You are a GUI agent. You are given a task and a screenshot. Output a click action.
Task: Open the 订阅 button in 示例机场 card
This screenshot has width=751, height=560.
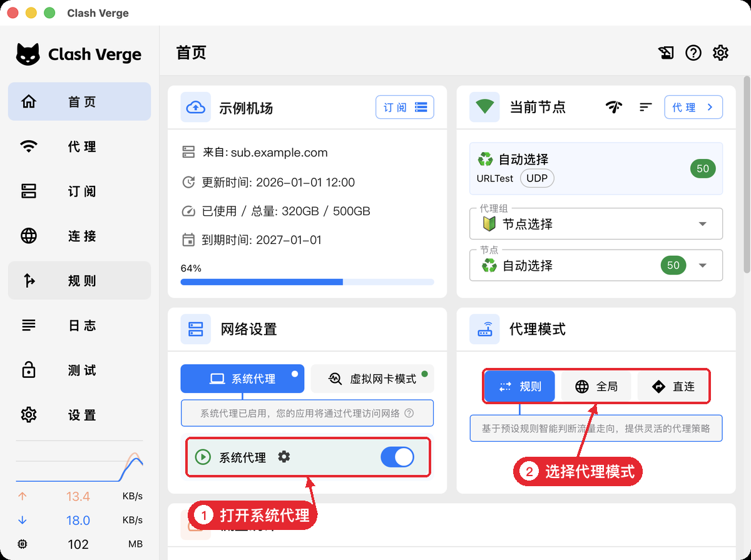[405, 107]
